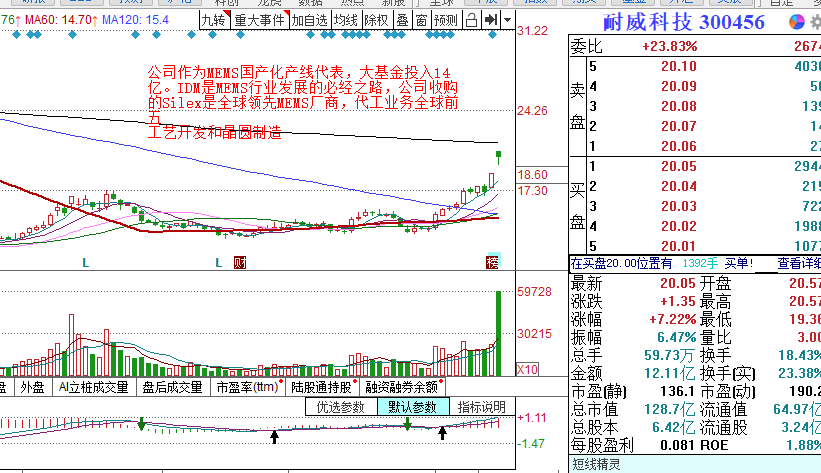Toggle the 叠 overlay button
This screenshot has height=473, width=821.
[402, 20]
